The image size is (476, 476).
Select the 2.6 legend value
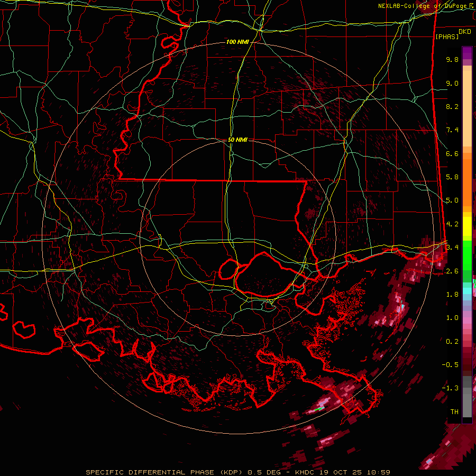(452, 271)
